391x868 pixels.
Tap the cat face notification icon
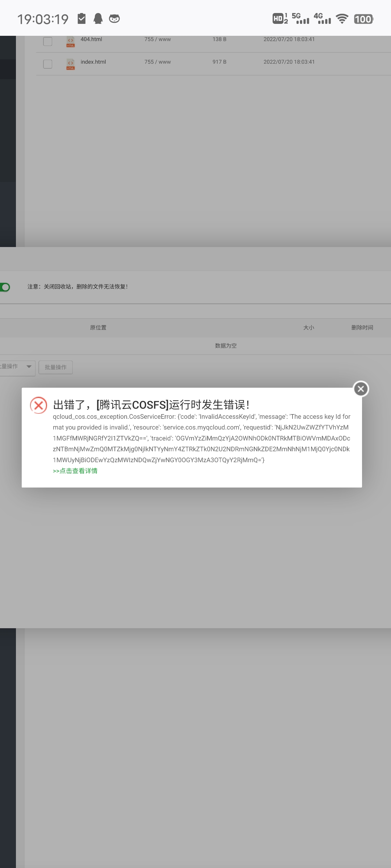coord(114,18)
